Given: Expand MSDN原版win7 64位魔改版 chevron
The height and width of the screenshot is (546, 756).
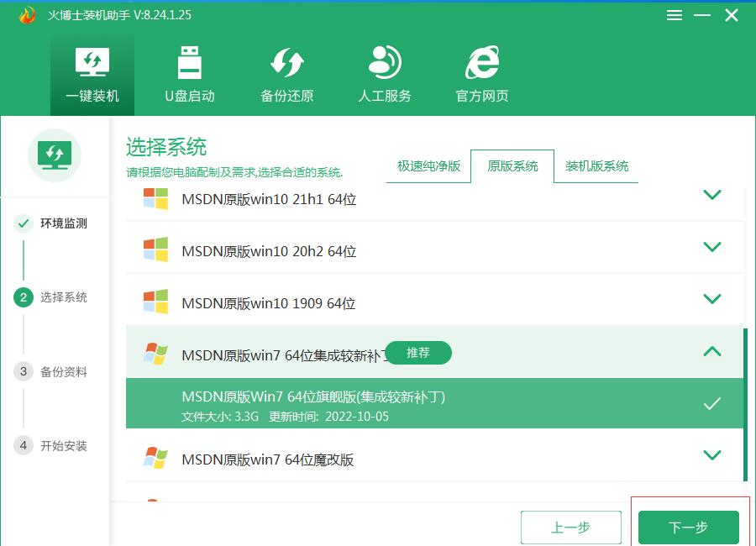Looking at the screenshot, I should pyautogui.click(x=712, y=454).
